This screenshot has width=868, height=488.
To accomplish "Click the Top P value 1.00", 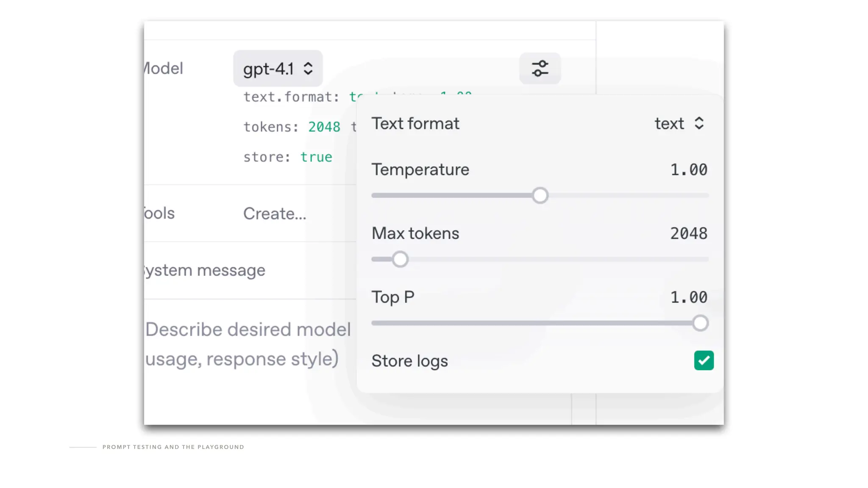I will click(x=688, y=297).
